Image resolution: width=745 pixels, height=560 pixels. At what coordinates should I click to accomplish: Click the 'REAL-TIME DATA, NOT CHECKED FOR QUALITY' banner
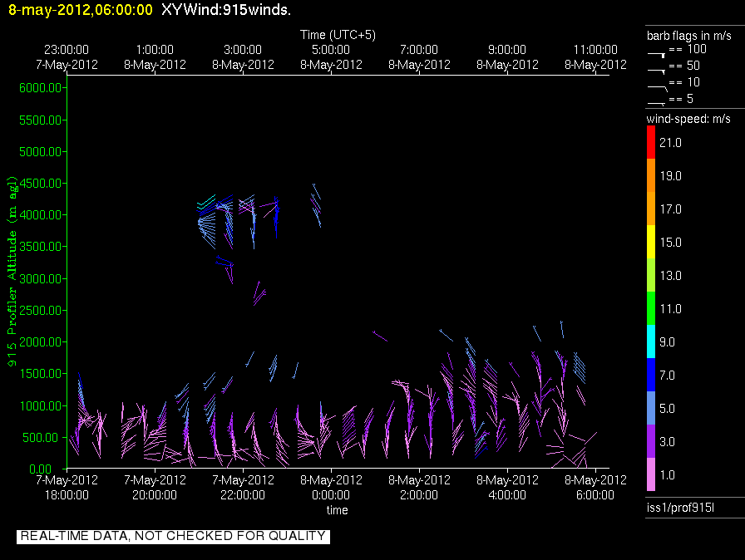[x=173, y=536]
